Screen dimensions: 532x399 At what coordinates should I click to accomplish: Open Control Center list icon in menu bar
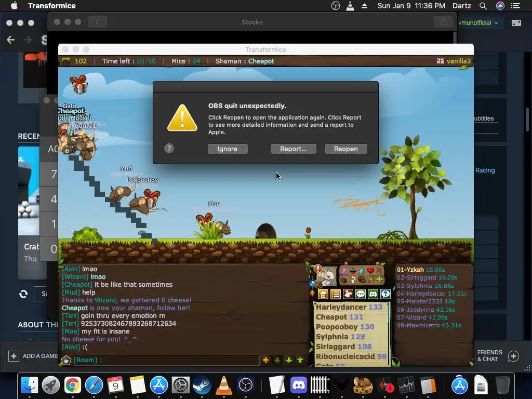515,6
